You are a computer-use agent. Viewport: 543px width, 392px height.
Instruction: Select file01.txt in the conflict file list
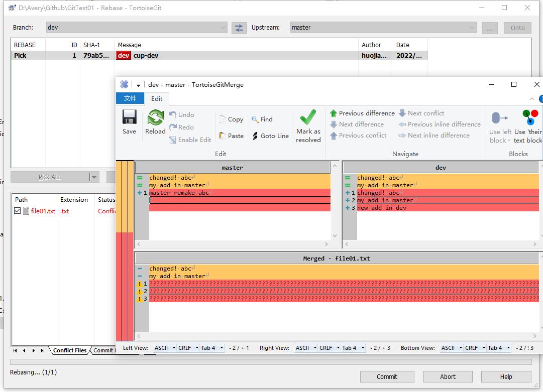(x=43, y=211)
